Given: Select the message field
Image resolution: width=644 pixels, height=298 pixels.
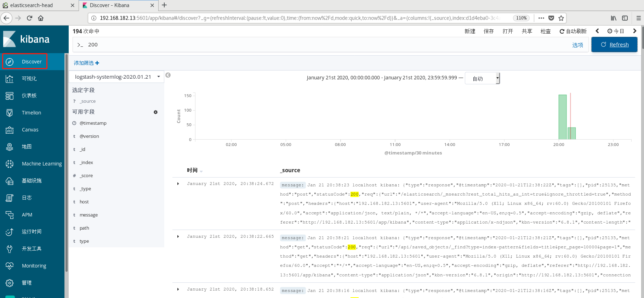Looking at the screenshot, I should pyautogui.click(x=89, y=215).
